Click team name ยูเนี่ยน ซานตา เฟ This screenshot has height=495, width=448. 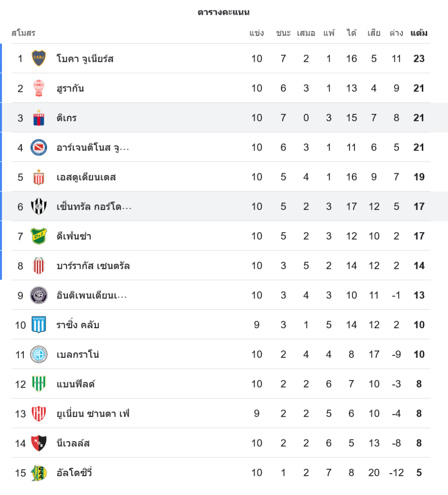point(93,414)
